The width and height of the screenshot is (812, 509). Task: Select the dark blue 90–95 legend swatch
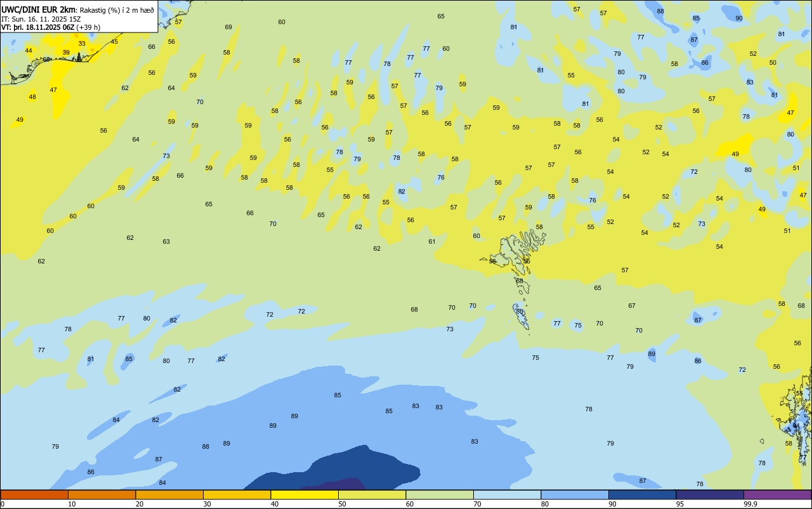coord(642,494)
